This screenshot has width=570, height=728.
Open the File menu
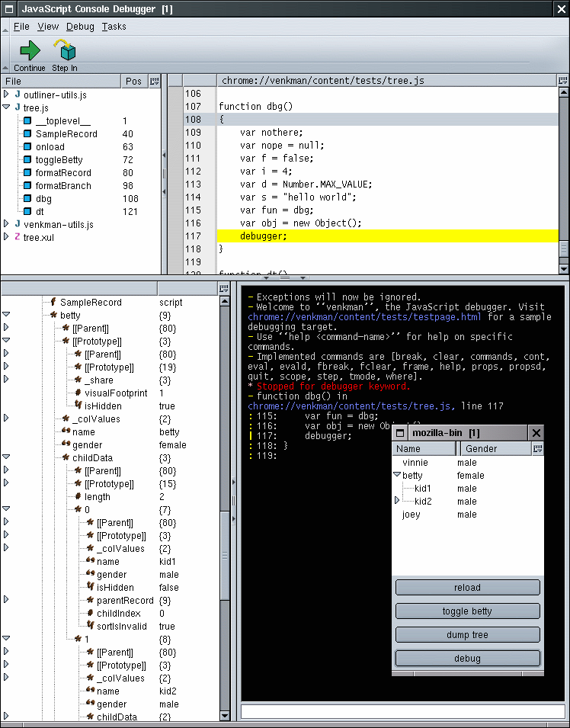coord(21,27)
